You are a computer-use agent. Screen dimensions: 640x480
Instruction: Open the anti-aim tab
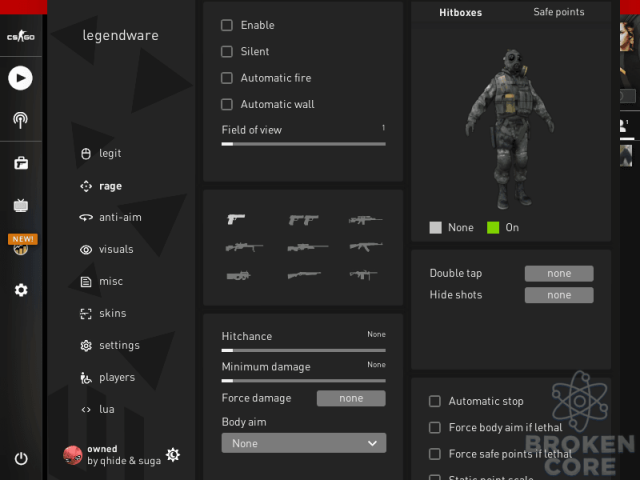[110, 217]
